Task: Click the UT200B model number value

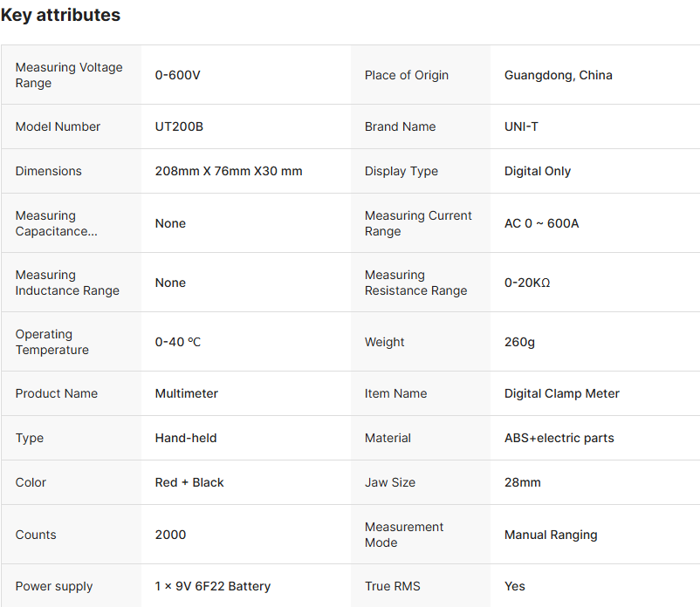Action: pos(179,126)
